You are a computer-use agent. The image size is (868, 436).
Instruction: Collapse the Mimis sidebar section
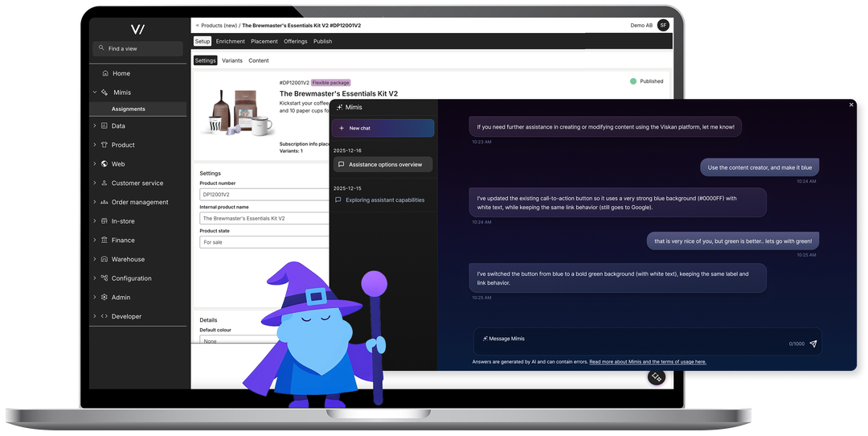click(94, 93)
